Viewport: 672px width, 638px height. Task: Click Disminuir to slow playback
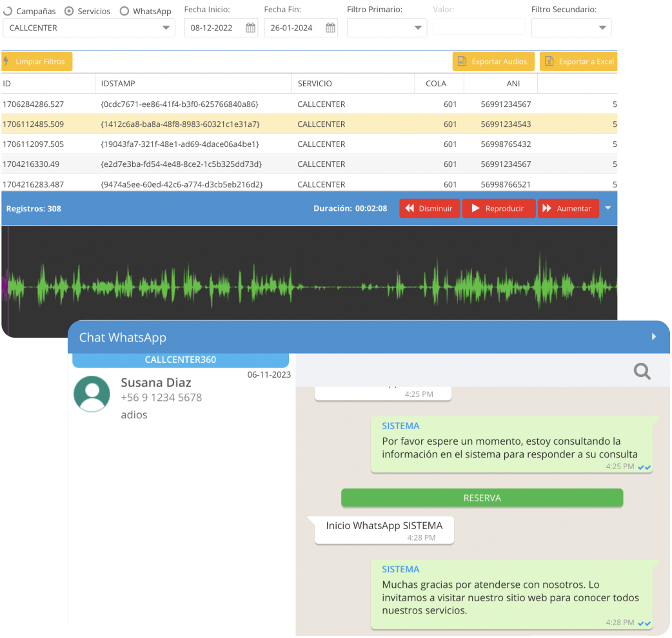(430, 208)
